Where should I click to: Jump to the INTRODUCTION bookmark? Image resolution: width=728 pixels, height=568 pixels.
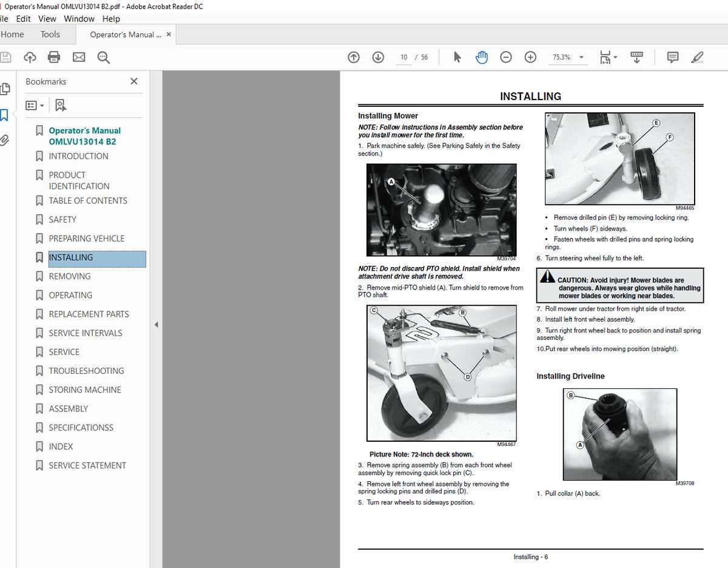78,156
